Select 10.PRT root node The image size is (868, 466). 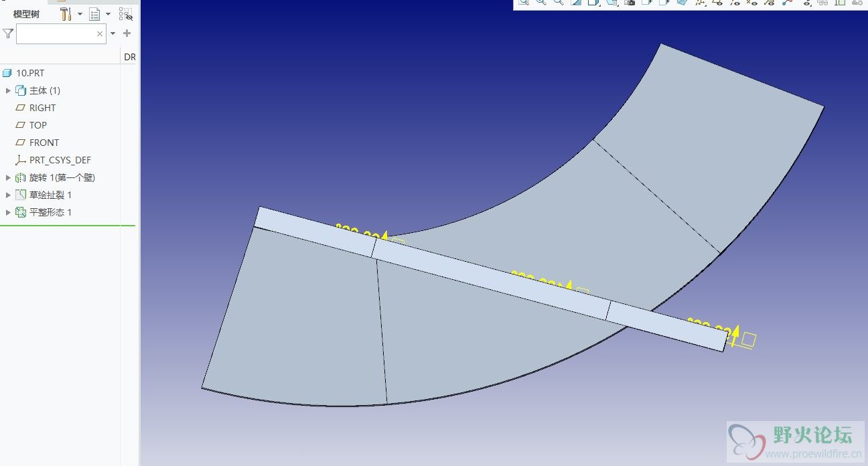coord(30,73)
